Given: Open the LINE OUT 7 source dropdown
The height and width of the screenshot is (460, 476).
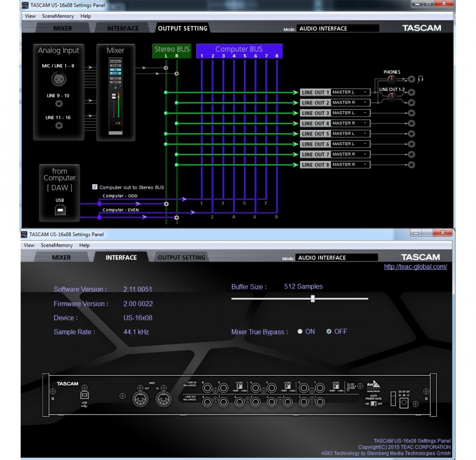Looking at the screenshot, I should (351, 154).
